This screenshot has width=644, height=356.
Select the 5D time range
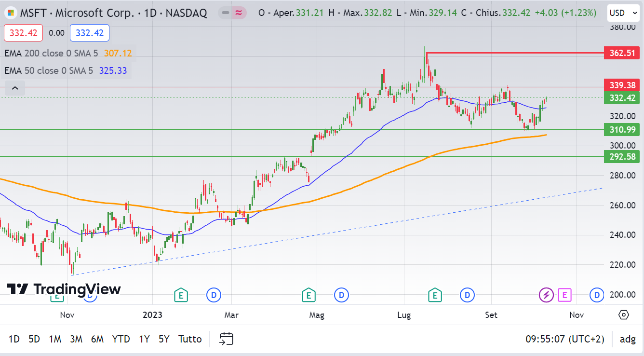(x=34, y=339)
